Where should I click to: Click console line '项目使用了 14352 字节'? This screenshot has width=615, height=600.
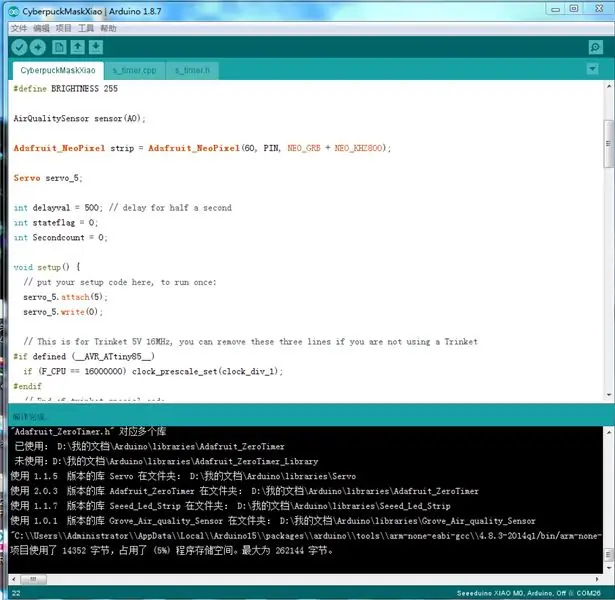pos(172,551)
